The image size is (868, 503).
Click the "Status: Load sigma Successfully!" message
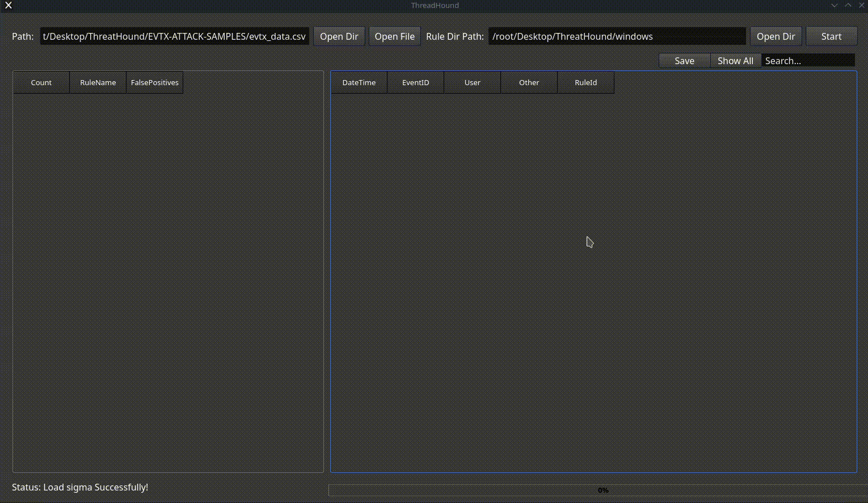[80, 487]
